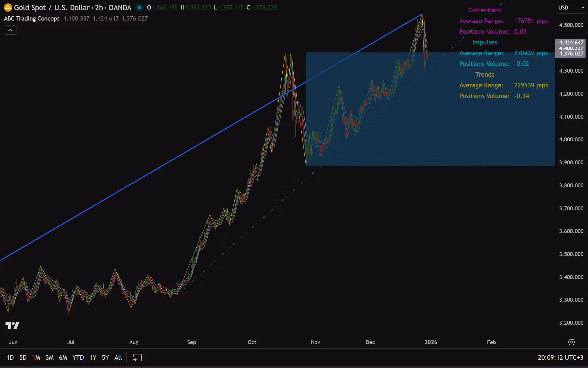Open the go-to-date calendar icon
The image size is (588, 368).
coord(137,357)
